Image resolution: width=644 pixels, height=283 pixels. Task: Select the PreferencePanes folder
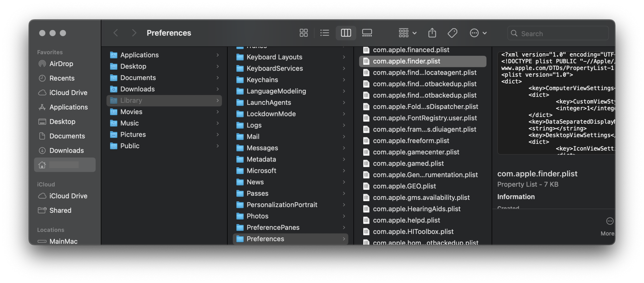290,228
